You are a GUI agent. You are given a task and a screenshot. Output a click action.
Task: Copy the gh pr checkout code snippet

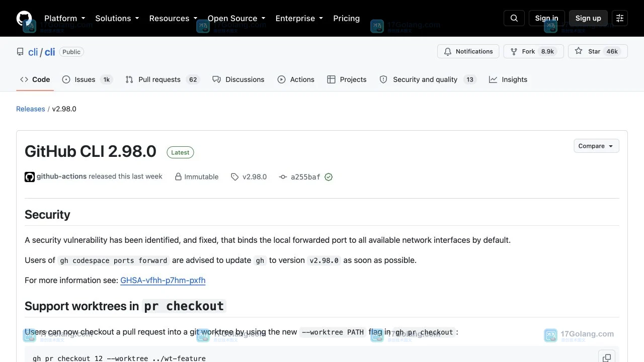point(607,357)
